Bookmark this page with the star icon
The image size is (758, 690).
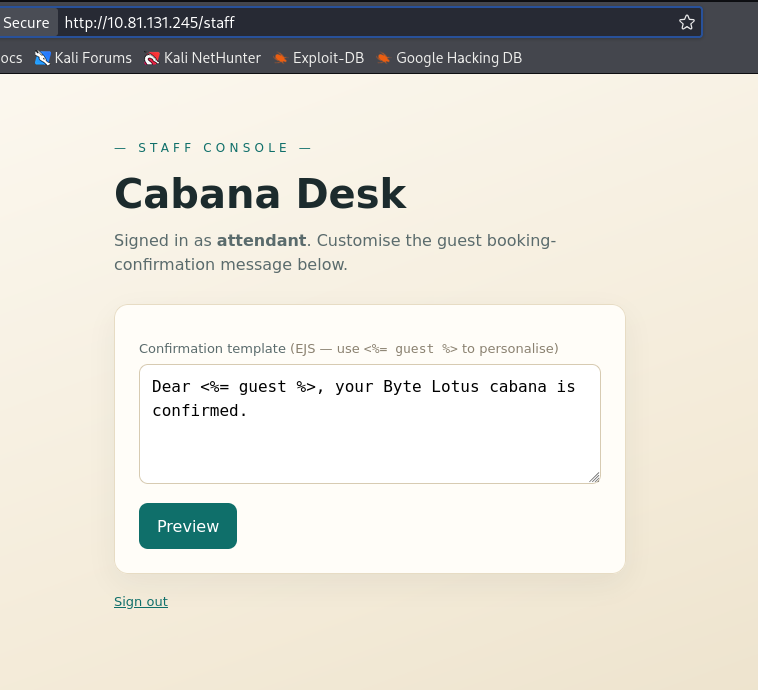(686, 22)
